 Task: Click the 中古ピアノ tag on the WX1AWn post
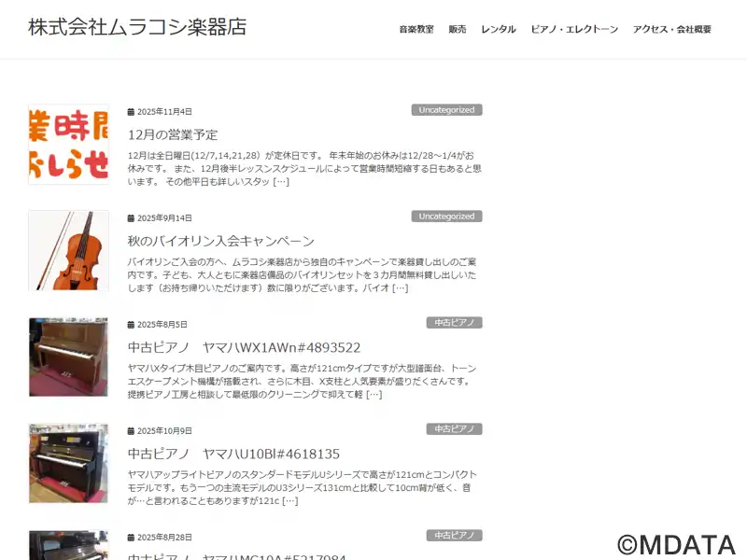click(x=455, y=323)
